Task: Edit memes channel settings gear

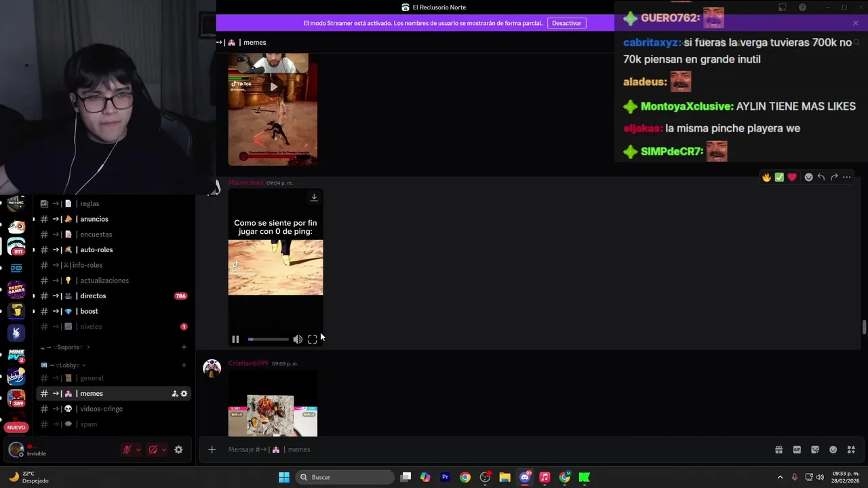Action: tap(184, 394)
